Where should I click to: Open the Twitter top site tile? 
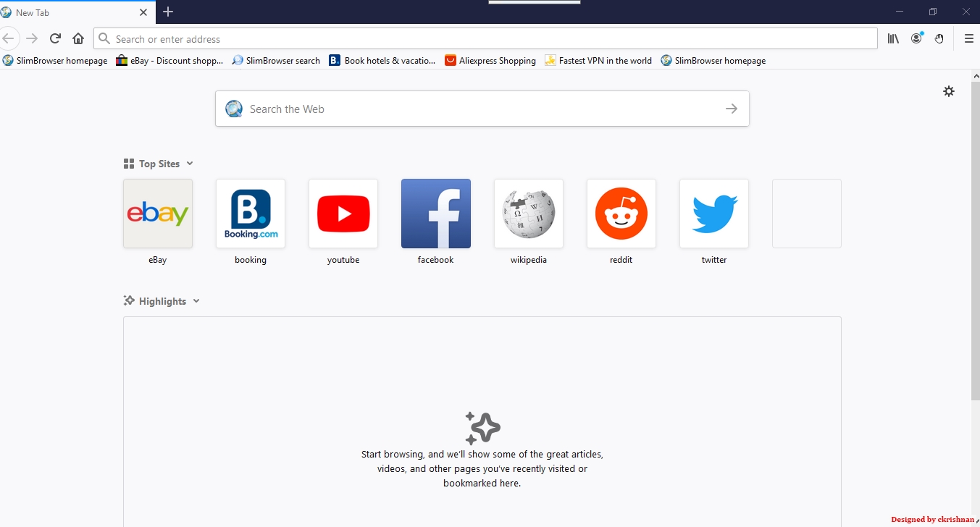pyautogui.click(x=714, y=214)
